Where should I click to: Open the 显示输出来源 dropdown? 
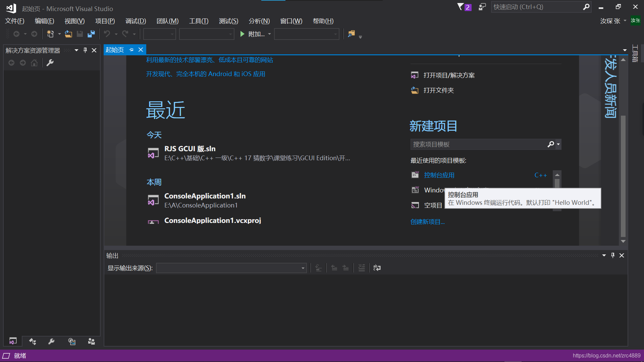pos(302,268)
